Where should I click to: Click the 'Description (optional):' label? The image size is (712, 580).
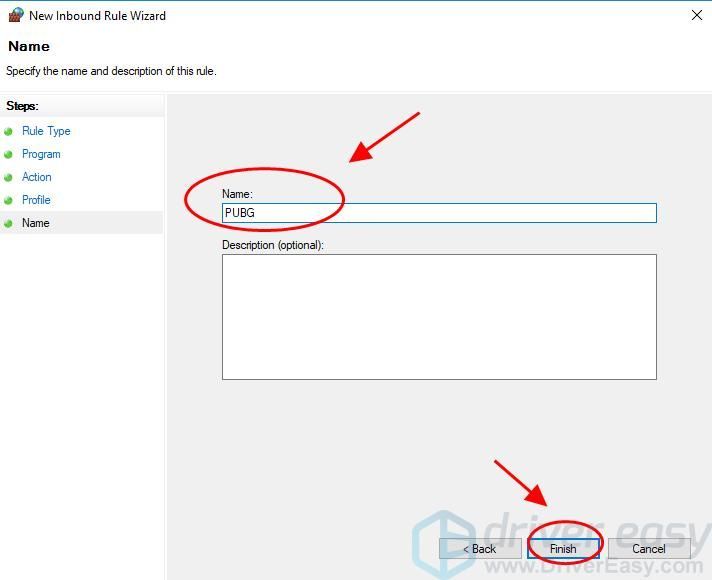pyautogui.click(x=273, y=245)
